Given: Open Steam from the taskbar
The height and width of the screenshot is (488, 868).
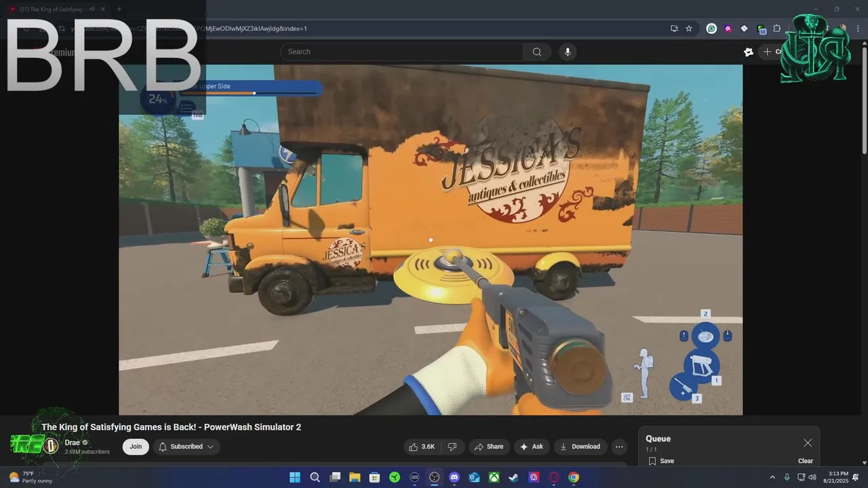Looking at the screenshot, I should click(514, 477).
